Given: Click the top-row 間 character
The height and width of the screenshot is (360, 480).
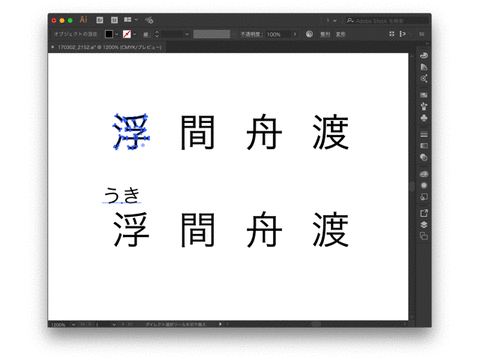Looking at the screenshot, I should click(x=197, y=132).
